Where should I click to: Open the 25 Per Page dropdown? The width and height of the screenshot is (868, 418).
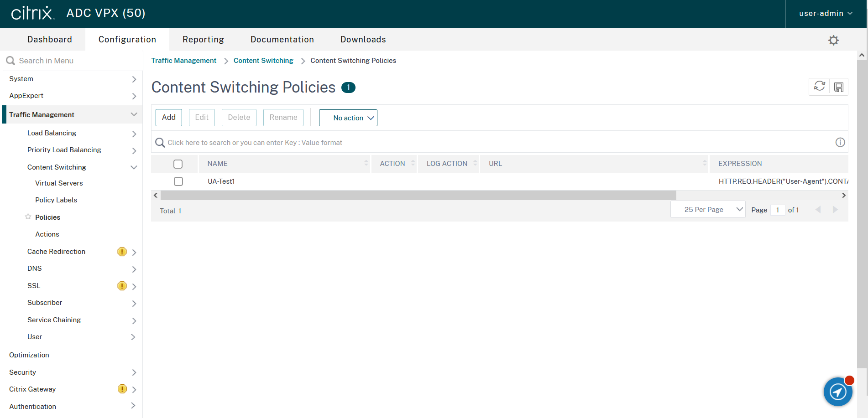[708, 210]
